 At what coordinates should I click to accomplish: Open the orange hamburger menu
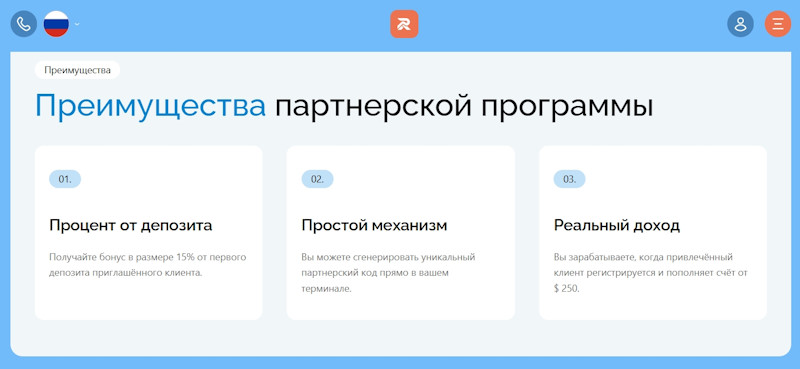click(x=778, y=23)
